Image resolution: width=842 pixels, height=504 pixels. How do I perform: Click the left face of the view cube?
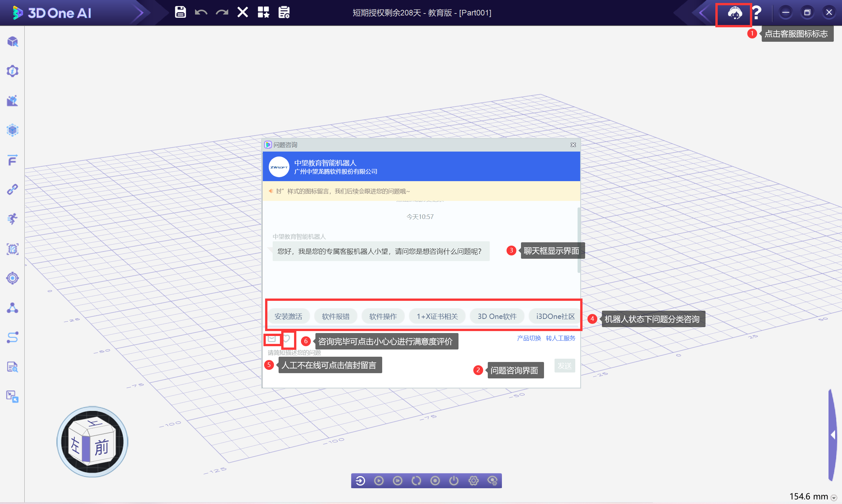(x=75, y=445)
